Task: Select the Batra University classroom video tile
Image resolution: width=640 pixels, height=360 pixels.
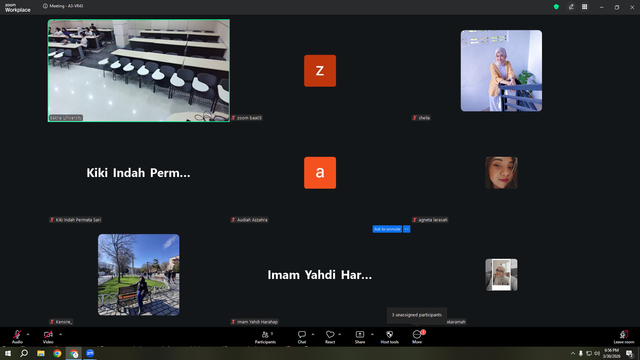Action: [x=139, y=71]
